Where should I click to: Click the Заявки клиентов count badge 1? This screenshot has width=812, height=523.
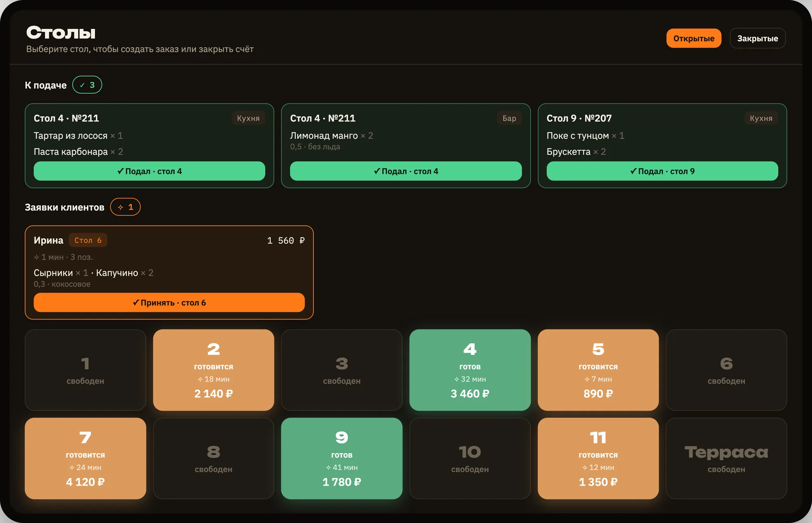click(125, 207)
